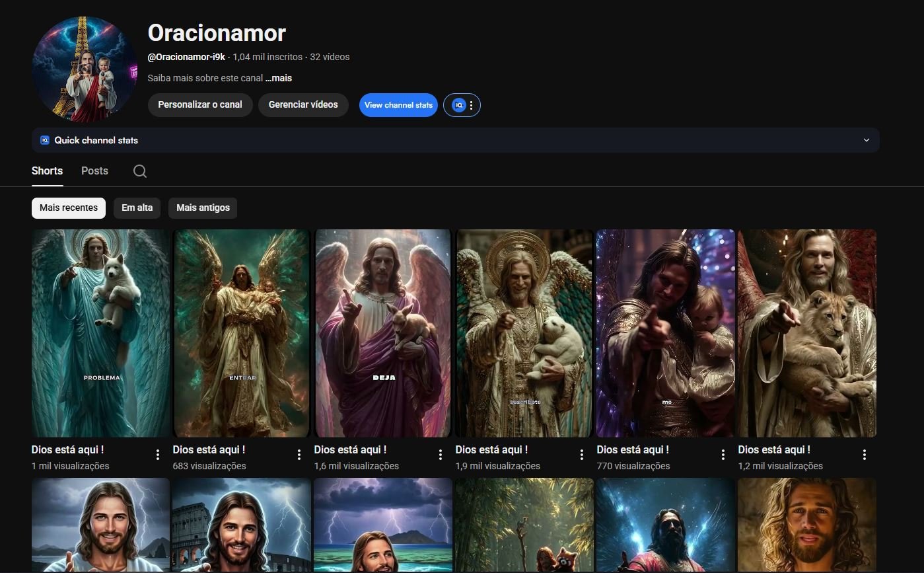Open options menu for the 1,2 mil visualizações short
This screenshot has height=573, width=924.
click(x=865, y=455)
